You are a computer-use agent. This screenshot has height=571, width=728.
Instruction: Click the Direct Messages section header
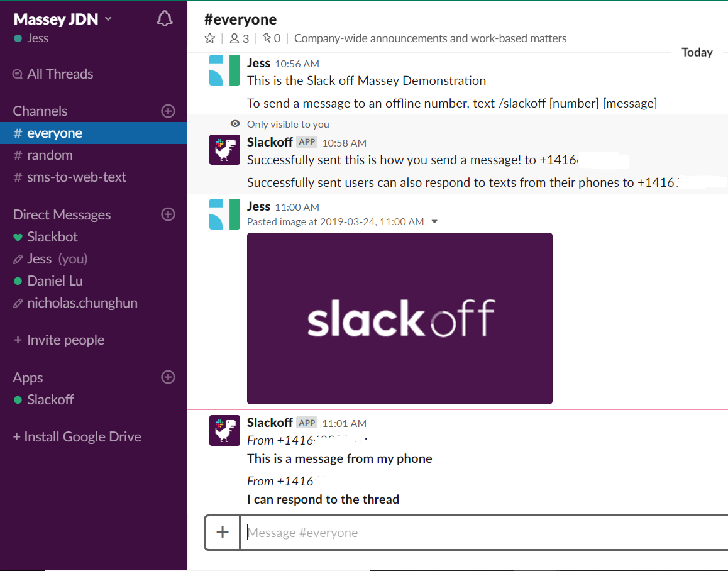[x=62, y=214]
